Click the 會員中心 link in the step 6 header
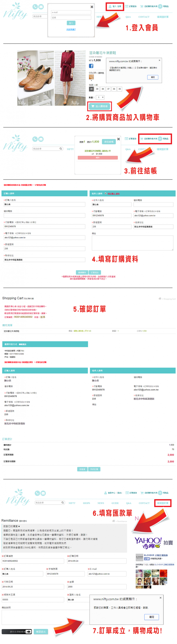The image size is (177, 644). pos(111,493)
